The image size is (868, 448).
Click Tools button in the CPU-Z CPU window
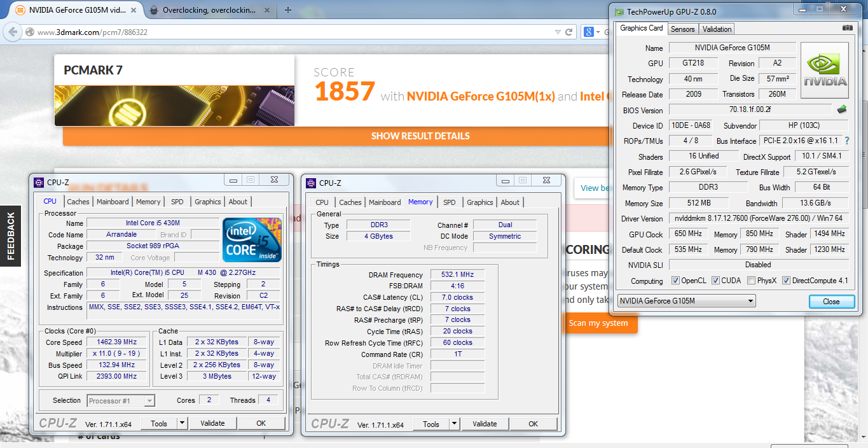point(159,423)
